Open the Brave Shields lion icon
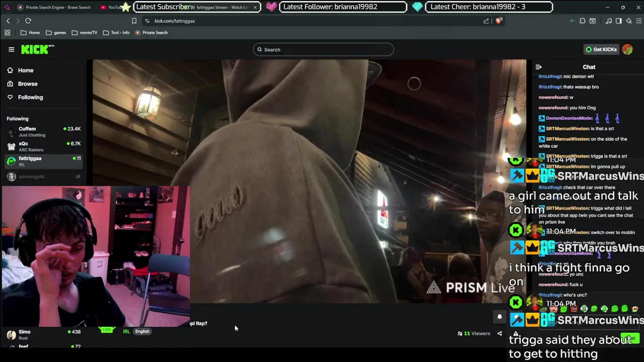Screen dimensions: 644x362 pos(499,21)
